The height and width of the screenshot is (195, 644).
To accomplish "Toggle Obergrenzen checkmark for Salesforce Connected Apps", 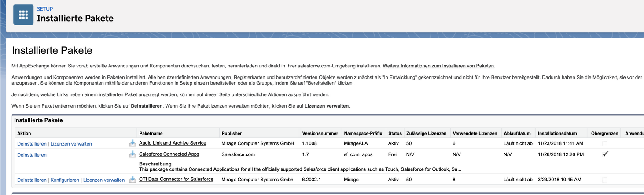I will click(x=605, y=154).
